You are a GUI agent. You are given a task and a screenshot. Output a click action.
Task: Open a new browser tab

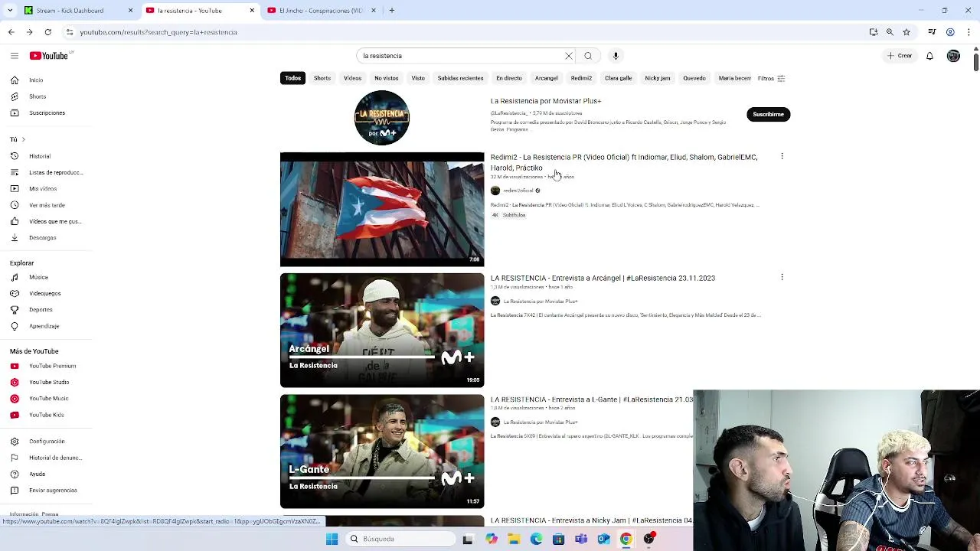click(x=391, y=11)
